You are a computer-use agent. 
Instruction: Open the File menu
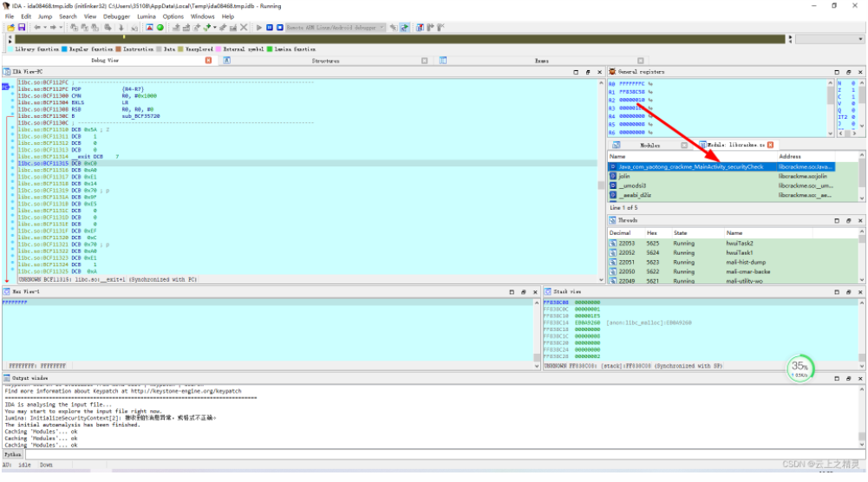[10, 16]
